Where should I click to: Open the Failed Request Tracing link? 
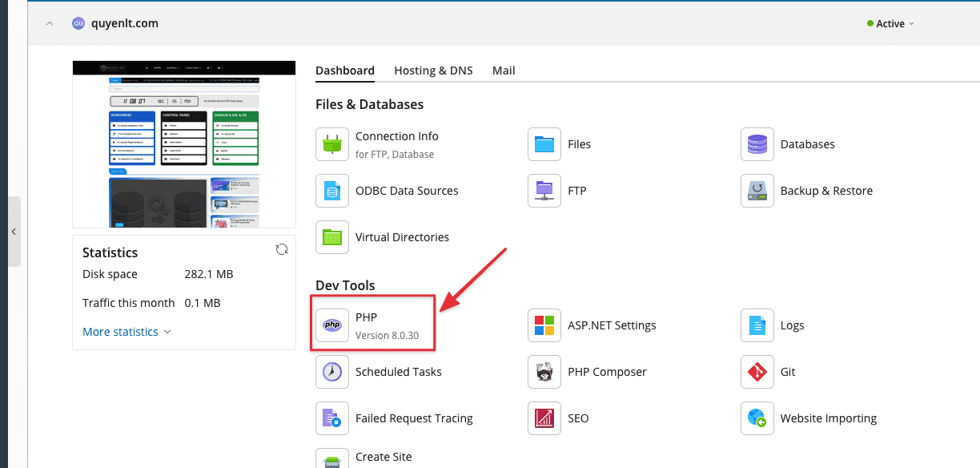coord(414,418)
